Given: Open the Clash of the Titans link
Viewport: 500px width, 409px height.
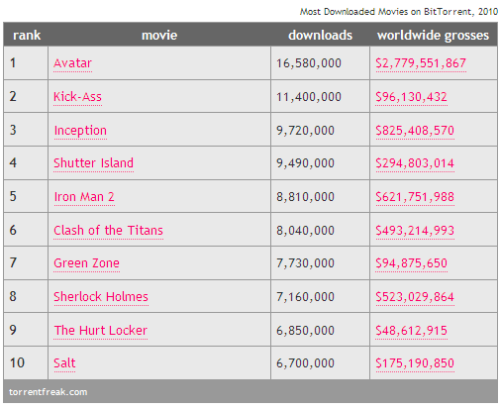Looking at the screenshot, I should coord(108,230).
